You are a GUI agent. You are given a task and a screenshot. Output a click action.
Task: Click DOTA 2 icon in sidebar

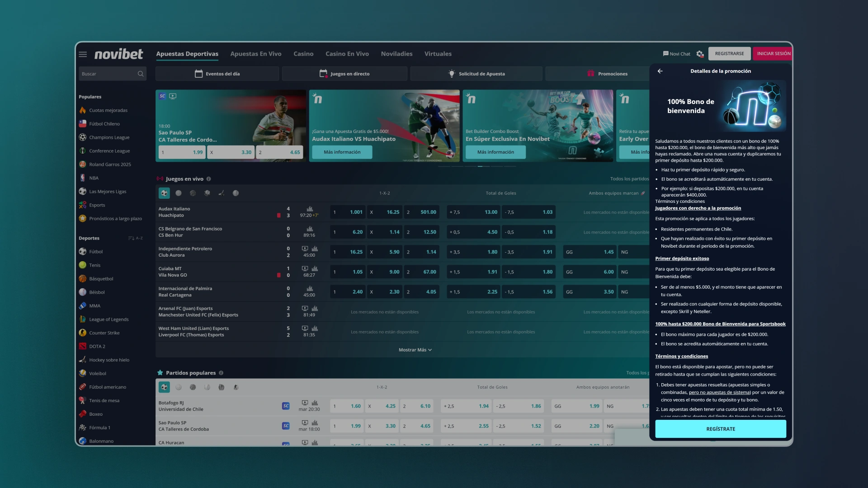82,347
